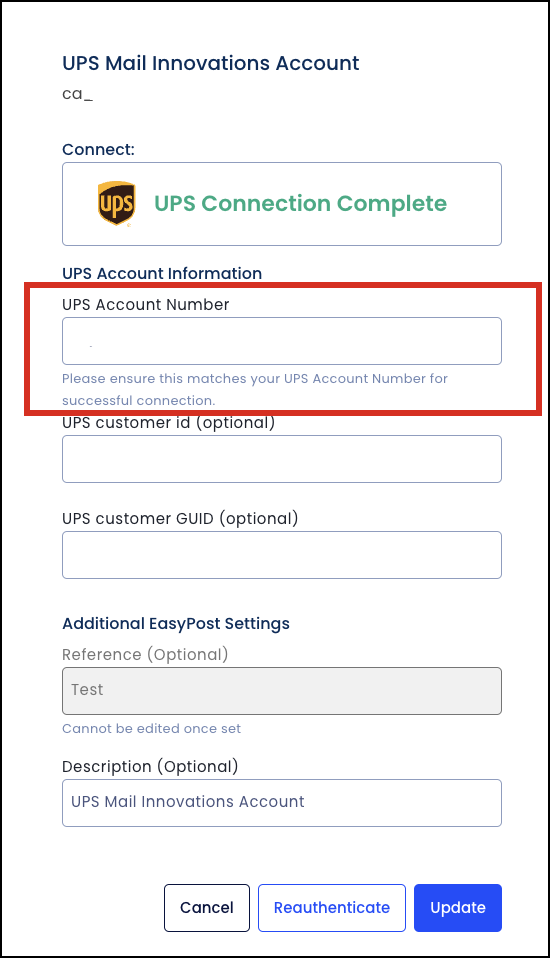
Task: Click the UPS shield logo
Action: (116, 203)
